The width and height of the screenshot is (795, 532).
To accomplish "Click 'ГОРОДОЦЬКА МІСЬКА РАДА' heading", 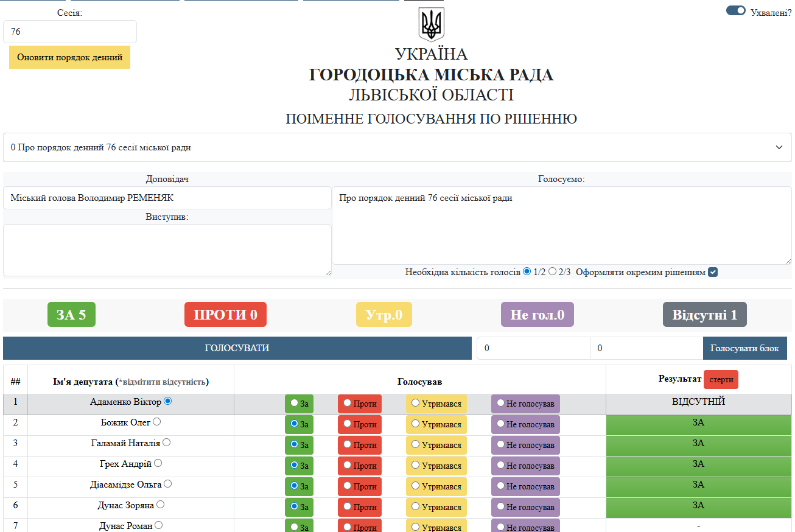I will pyautogui.click(x=431, y=75).
